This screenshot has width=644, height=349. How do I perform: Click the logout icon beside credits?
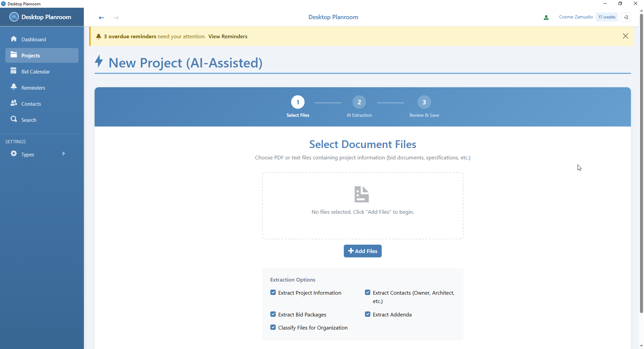pyautogui.click(x=626, y=17)
